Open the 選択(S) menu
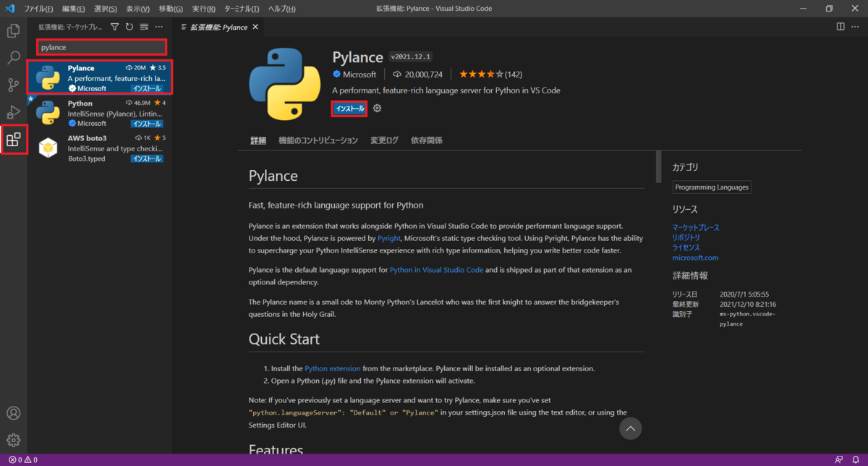868x466 pixels. coord(106,9)
